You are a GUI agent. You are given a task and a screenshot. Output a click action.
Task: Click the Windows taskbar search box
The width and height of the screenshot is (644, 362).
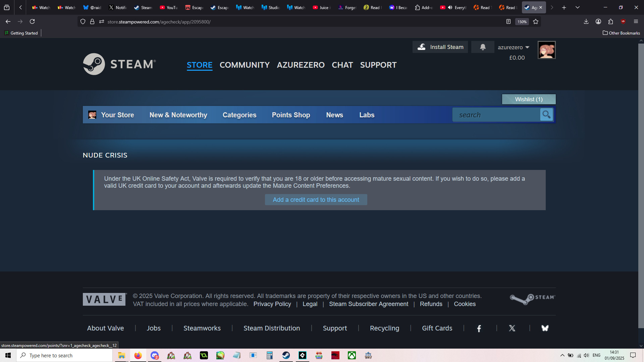(x=64, y=355)
